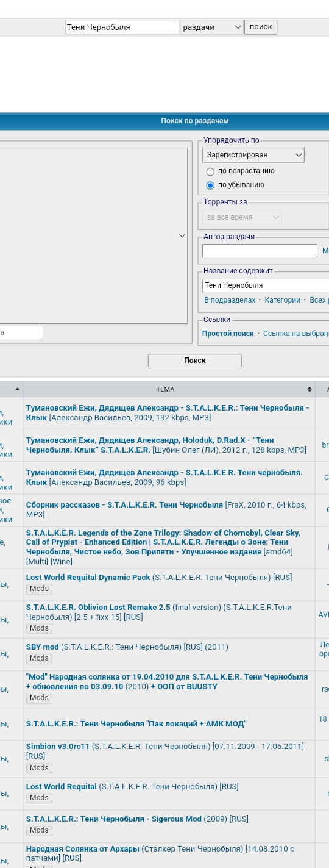Viewport: 329px width, 868px height.
Task: Click Mods tag under Oblivion Lost Remake 2.5
Action: coord(39,628)
